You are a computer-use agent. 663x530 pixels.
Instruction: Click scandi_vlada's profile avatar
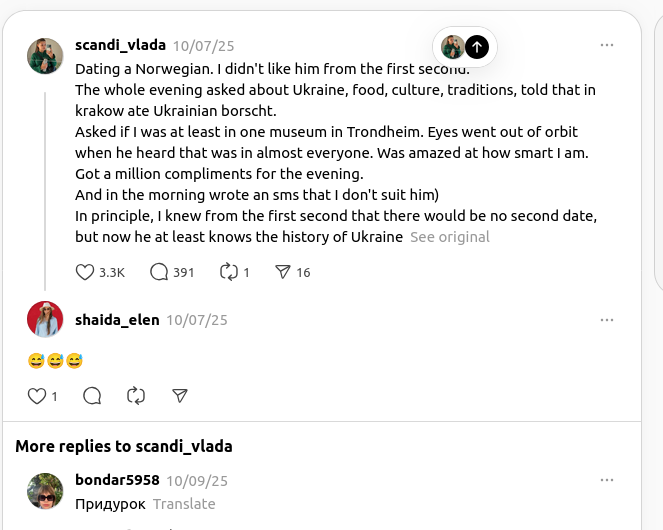tap(45, 56)
